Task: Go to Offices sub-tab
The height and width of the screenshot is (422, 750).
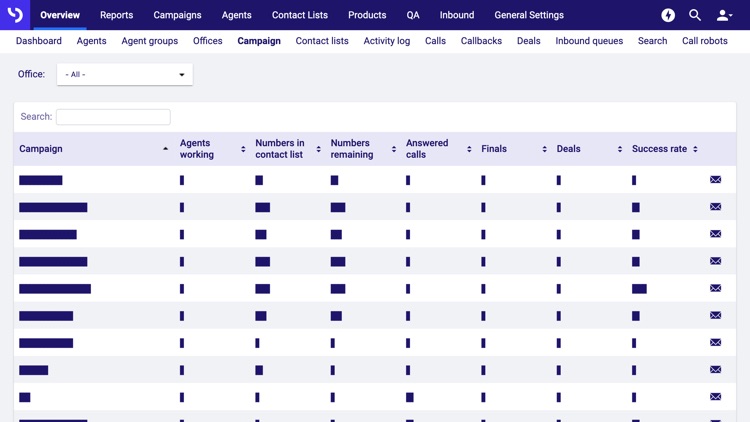Action: click(x=208, y=41)
